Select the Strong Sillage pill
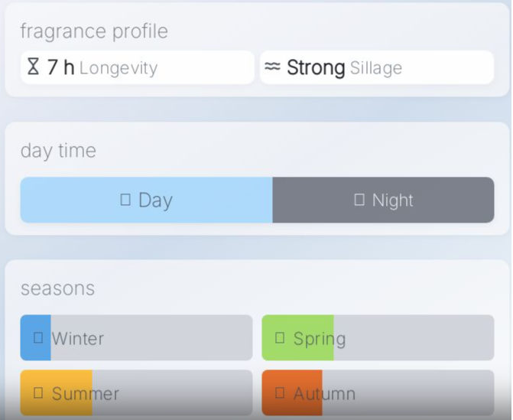 pos(376,67)
